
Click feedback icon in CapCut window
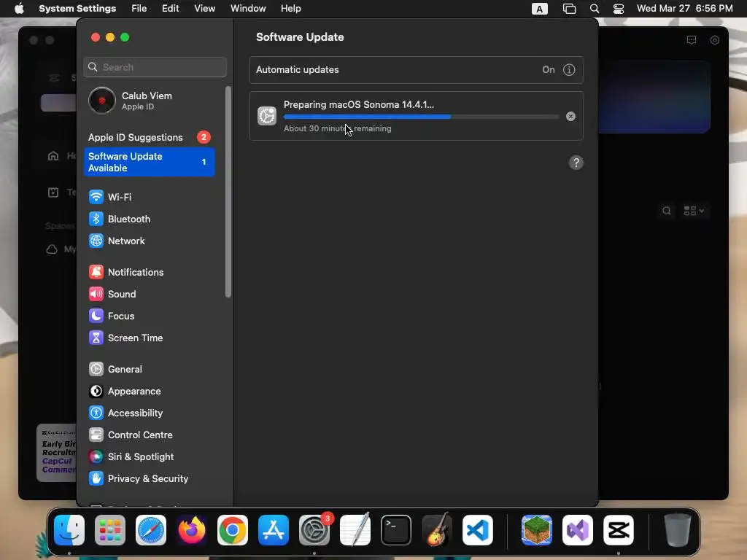[x=692, y=41]
